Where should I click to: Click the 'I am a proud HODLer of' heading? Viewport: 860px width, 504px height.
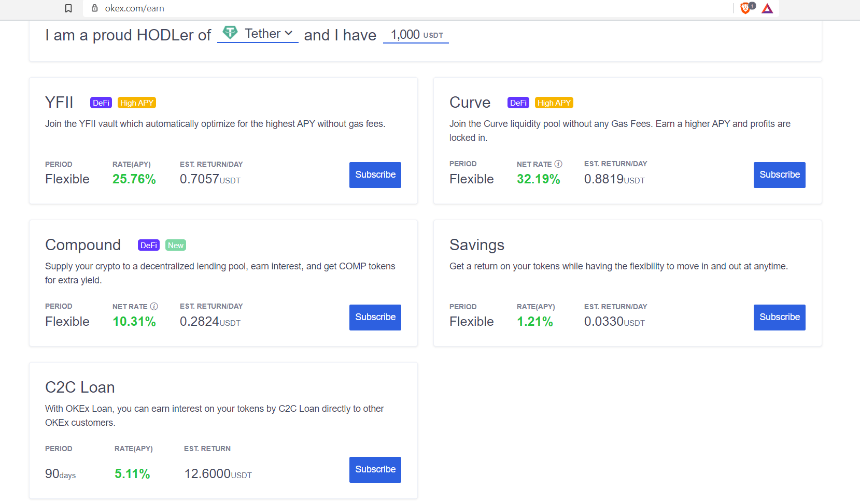tap(128, 35)
